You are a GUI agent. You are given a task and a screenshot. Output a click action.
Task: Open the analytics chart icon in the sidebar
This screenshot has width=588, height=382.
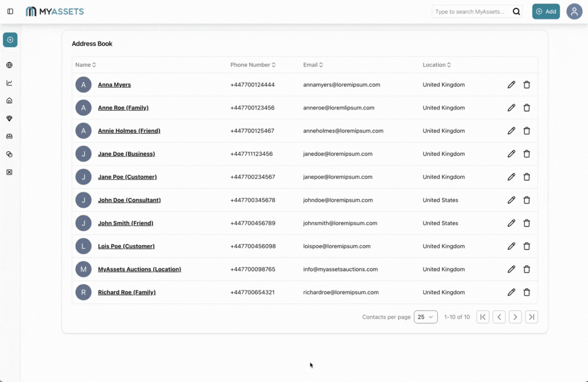[x=9, y=82]
